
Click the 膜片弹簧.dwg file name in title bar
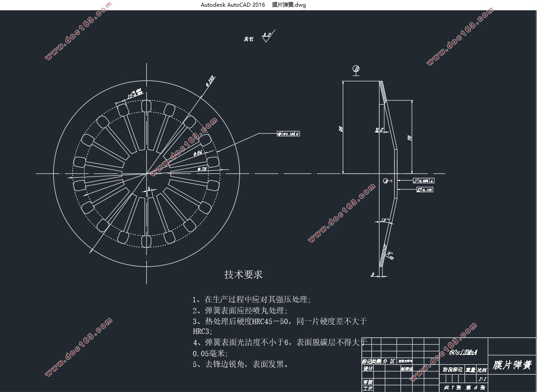[x=289, y=5]
